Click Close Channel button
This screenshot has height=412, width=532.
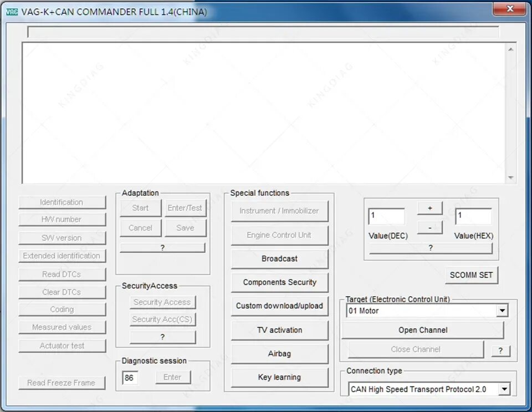click(x=416, y=349)
